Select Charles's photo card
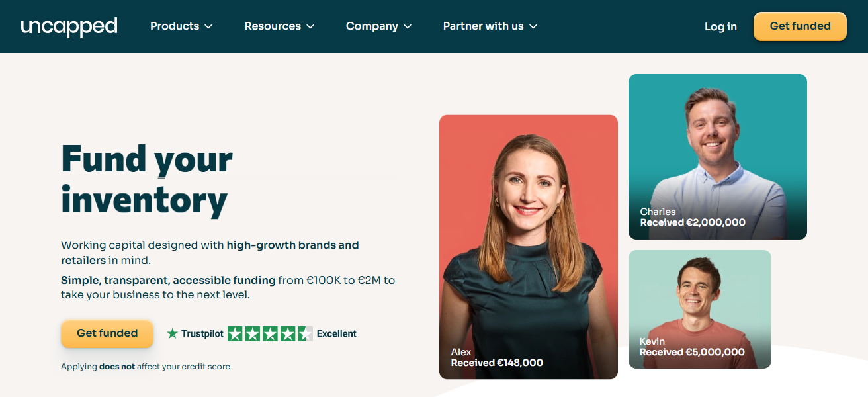 pos(717,156)
